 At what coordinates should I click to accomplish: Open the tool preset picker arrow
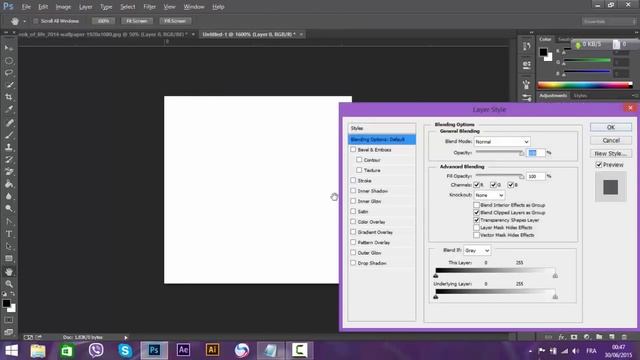(24, 21)
